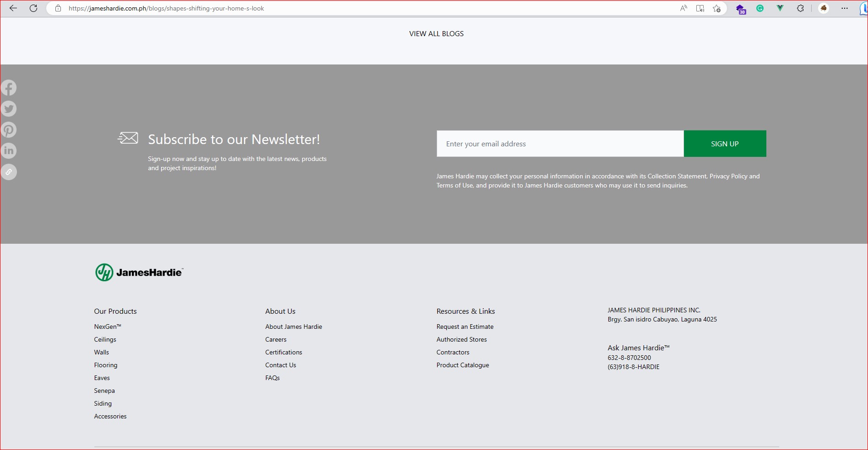The width and height of the screenshot is (868, 450).
Task: Share the page on Facebook
Action: pos(9,88)
